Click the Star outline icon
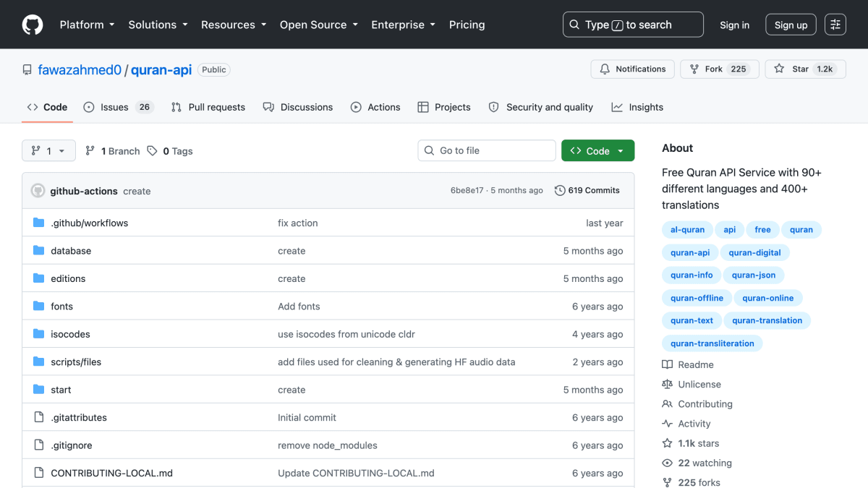 pos(779,69)
